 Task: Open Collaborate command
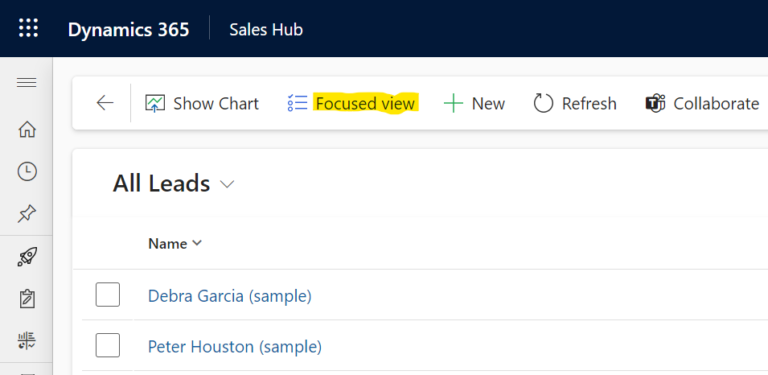pyautogui.click(x=716, y=104)
